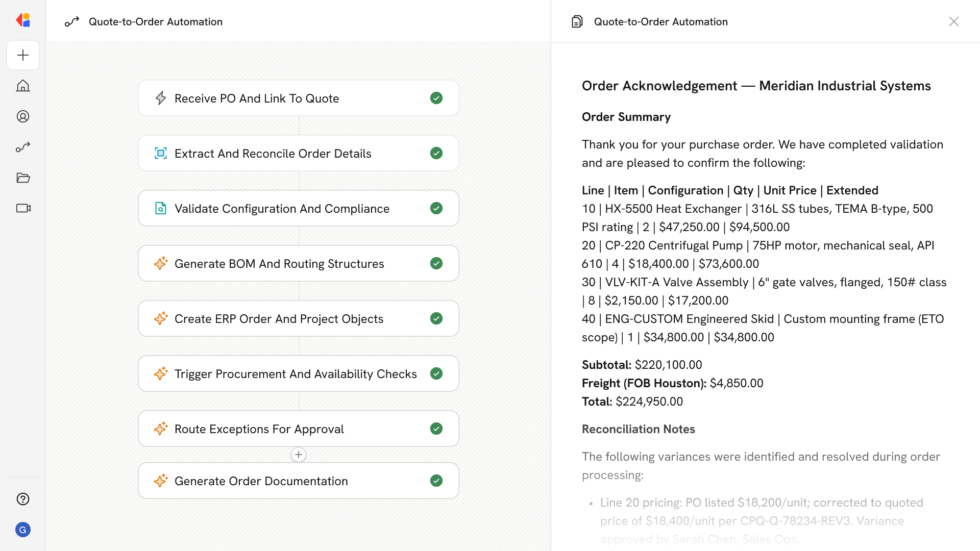Click the plus new item sidebar button
This screenshot has width=980, height=551.
coord(23,55)
